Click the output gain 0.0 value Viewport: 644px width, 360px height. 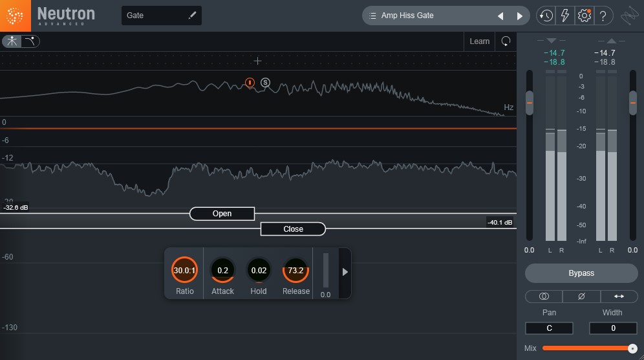click(x=632, y=250)
